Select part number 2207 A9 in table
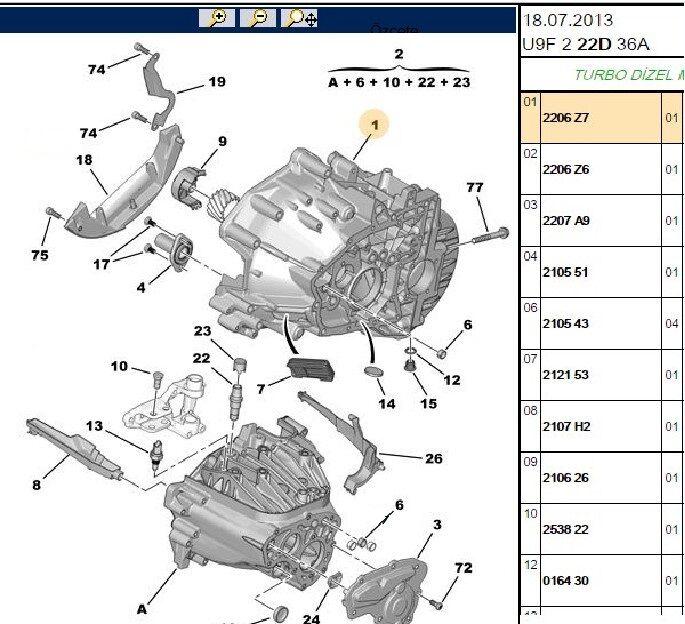 (x=566, y=221)
